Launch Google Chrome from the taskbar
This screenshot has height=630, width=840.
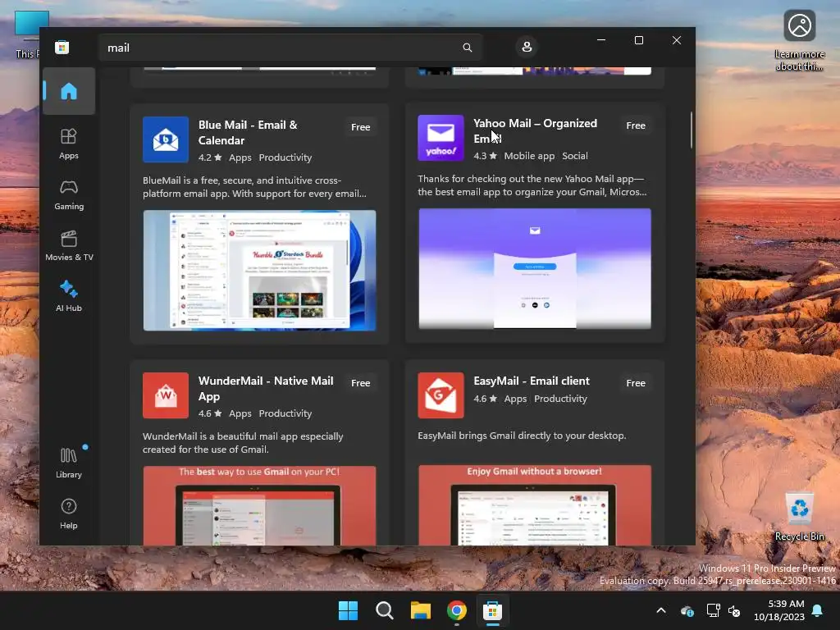456,610
